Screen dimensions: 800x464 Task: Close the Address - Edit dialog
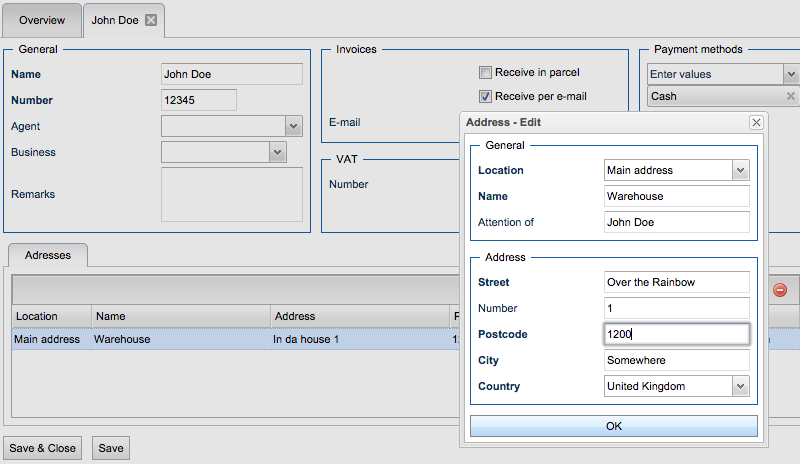[756, 122]
